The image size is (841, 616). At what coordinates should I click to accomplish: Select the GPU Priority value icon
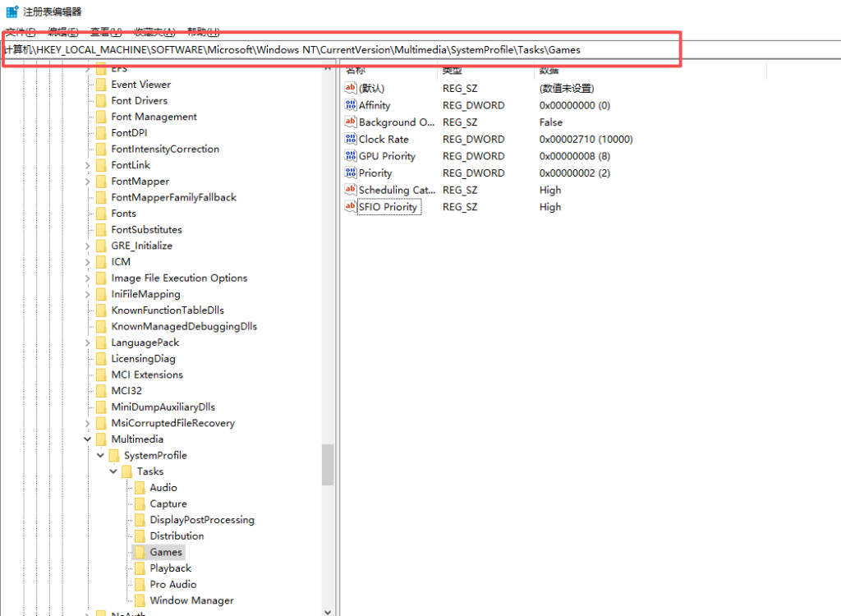pyautogui.click(x=351, y=156)
